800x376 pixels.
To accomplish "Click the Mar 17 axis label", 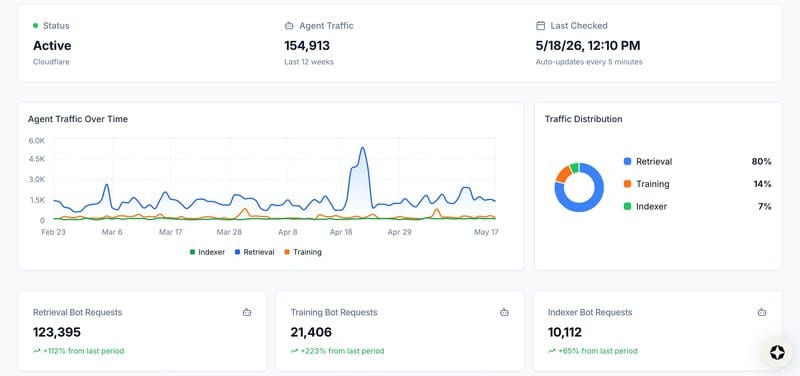I will coord(170,232).
